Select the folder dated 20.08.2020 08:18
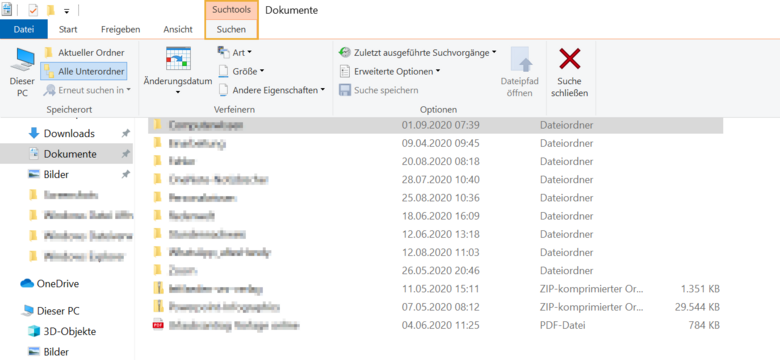The image size is (780, 360). coord(435,161)
